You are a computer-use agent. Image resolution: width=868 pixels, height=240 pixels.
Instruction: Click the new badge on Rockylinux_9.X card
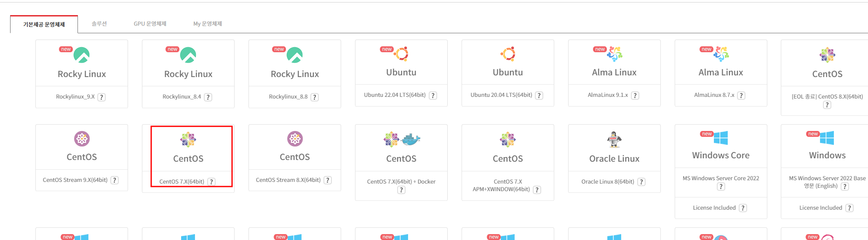point(66,49)
